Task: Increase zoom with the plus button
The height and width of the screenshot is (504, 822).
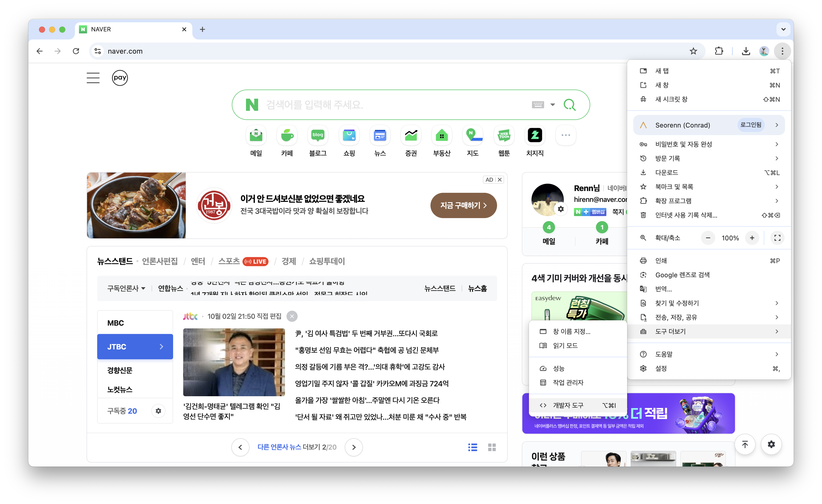Action: 752,238
